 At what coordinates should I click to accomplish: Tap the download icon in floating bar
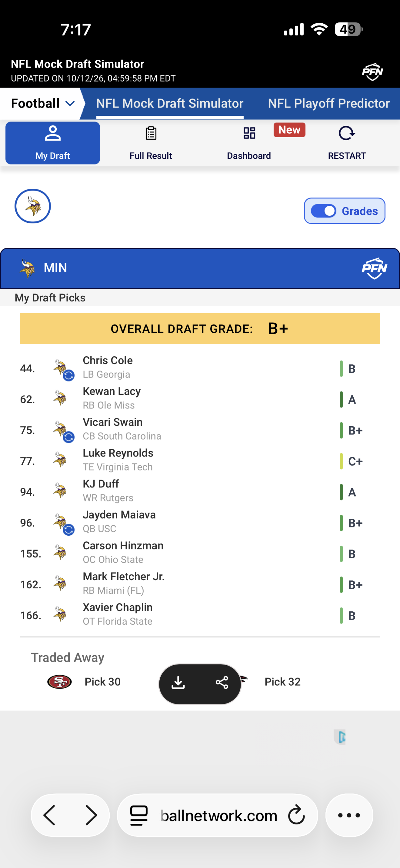tap(178, 683)
